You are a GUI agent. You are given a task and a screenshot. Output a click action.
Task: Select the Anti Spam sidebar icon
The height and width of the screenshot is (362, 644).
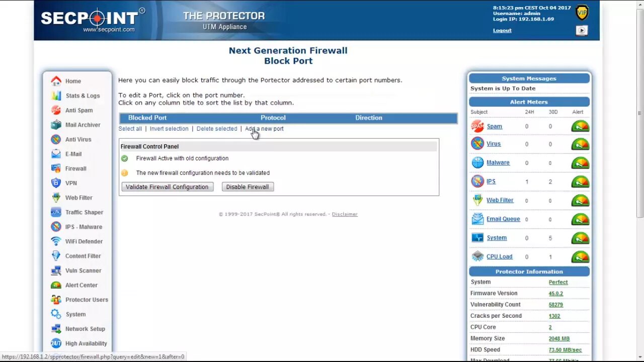(56, 110)
